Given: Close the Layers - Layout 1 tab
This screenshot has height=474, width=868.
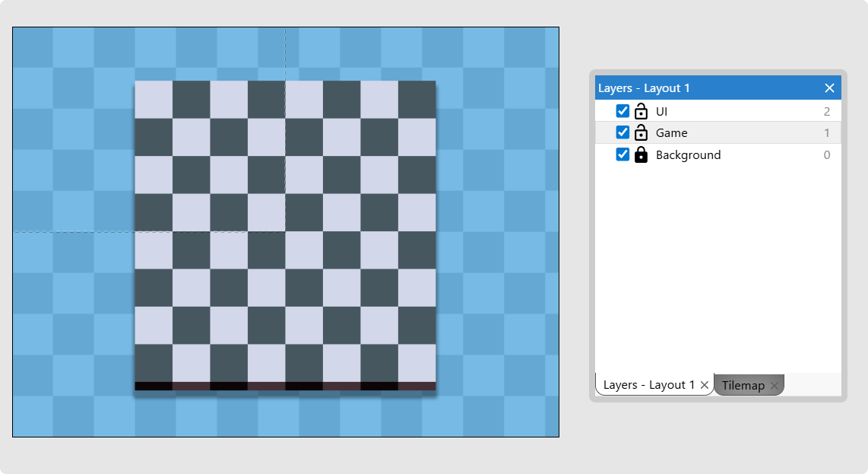Looking at the screenshot, I should coord(705,385).
